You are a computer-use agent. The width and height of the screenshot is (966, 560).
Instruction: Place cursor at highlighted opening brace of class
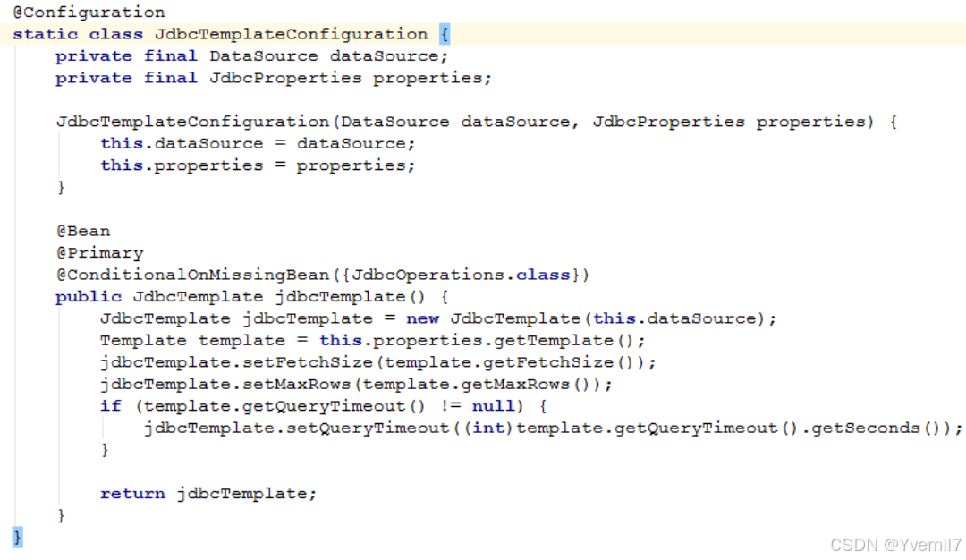445,34
